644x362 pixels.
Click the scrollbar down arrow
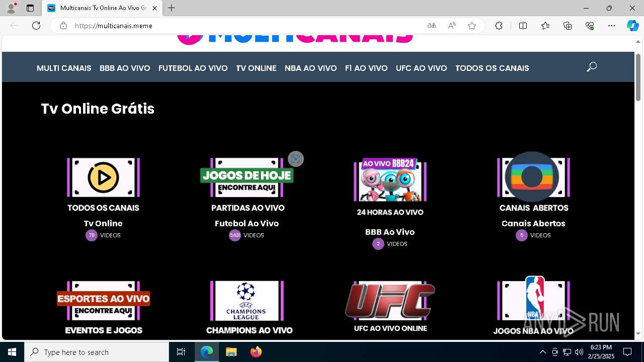tap(638, 333)
